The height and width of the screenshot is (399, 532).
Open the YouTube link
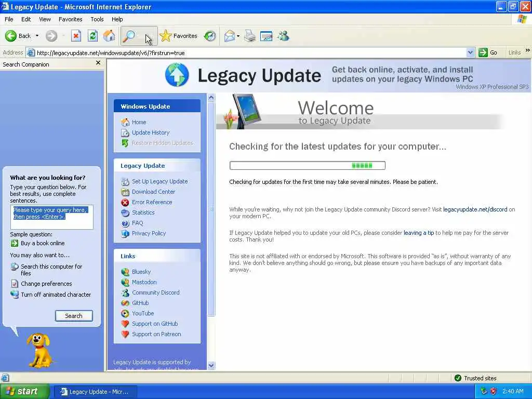(137, 313)
